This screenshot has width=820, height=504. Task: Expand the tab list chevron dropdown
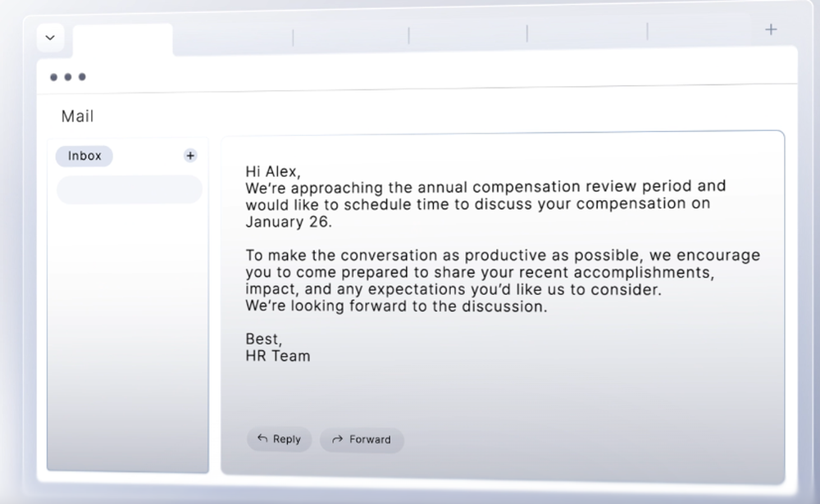(x=50, y=38)
